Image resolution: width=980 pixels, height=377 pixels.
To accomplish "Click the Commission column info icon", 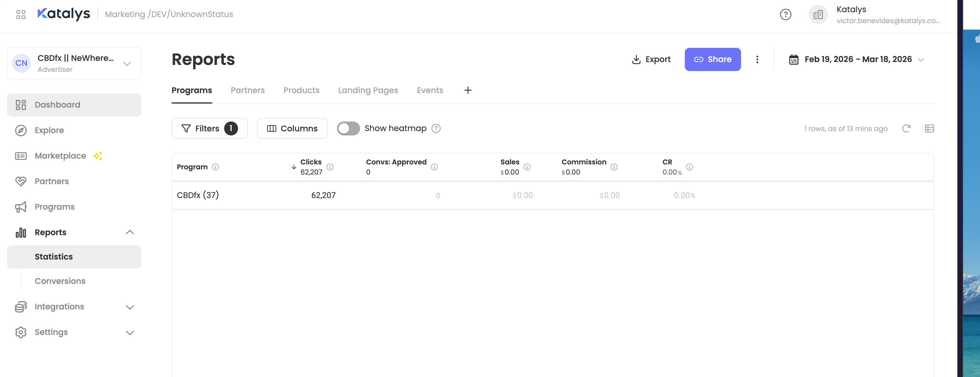I will coord(614,167).
